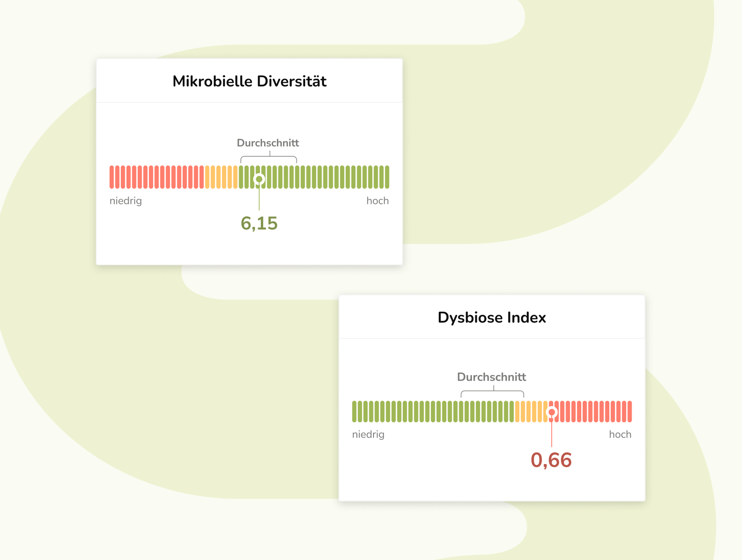Click the green section of the Dysbiose bar

(x=430, y=412)
